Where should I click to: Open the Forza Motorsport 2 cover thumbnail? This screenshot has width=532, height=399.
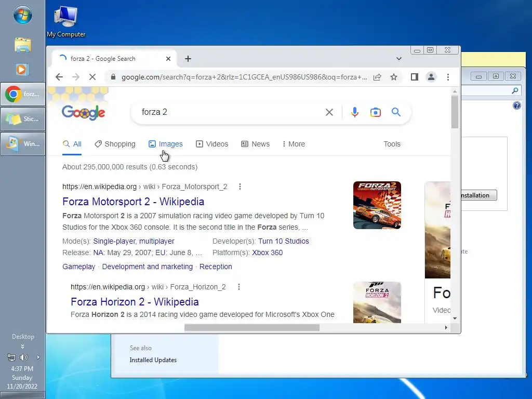(x=377, y=205)
